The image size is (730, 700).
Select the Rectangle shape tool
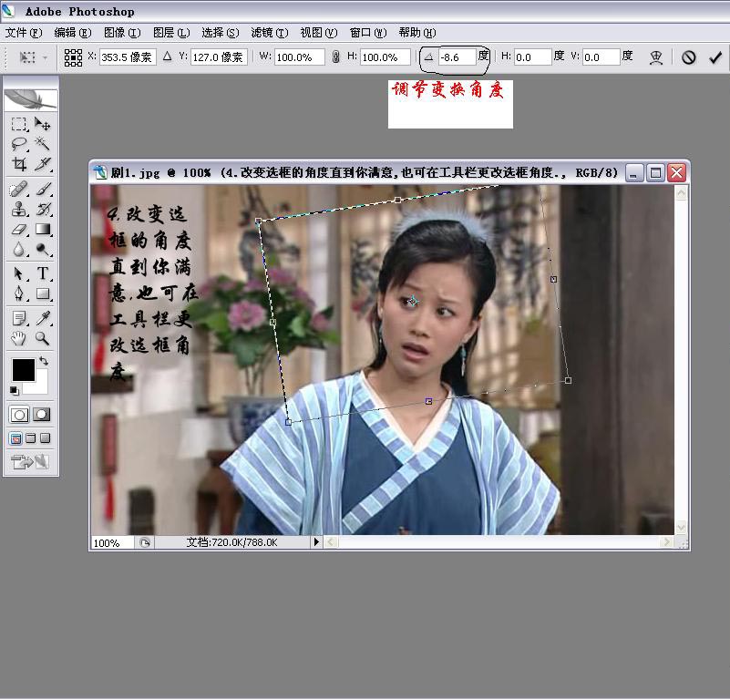click(42, 293)
